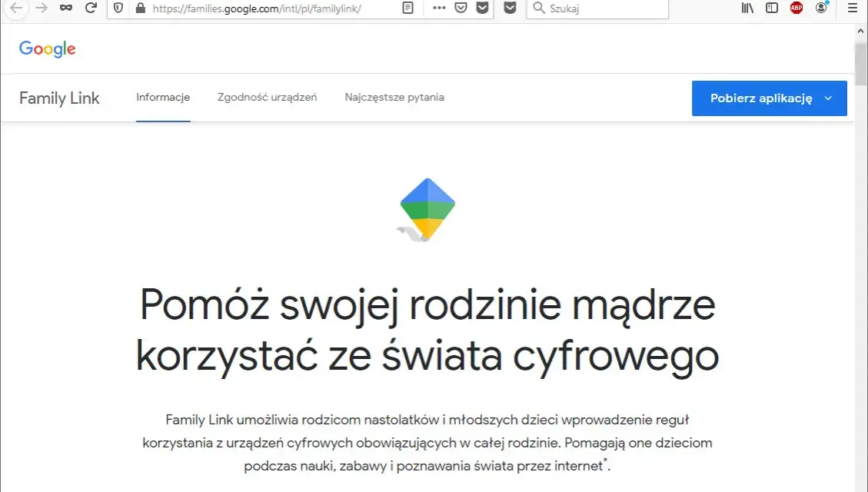Expand the Pobierz aplikację dropdown chevron
This screenshot has height=492, width=868.
828,98
